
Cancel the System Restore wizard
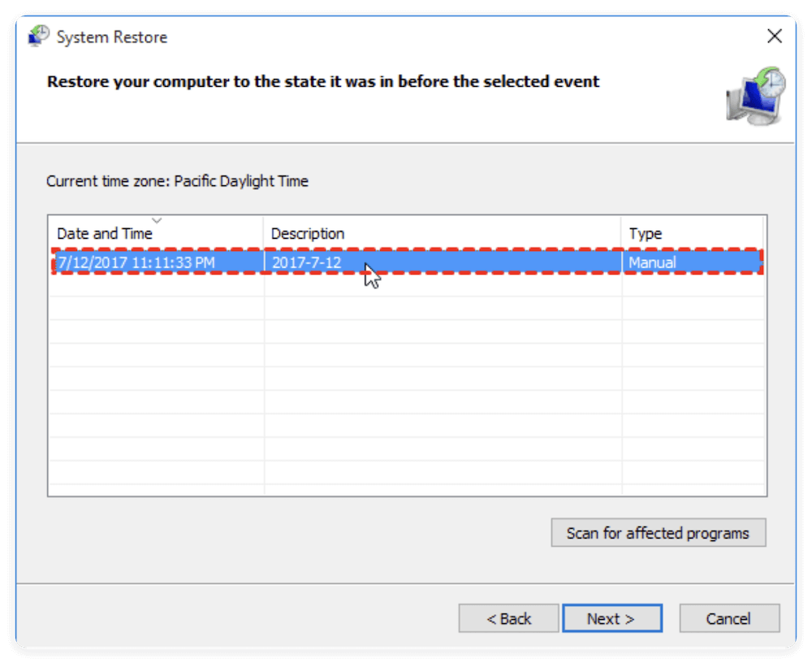pos(728,619)
